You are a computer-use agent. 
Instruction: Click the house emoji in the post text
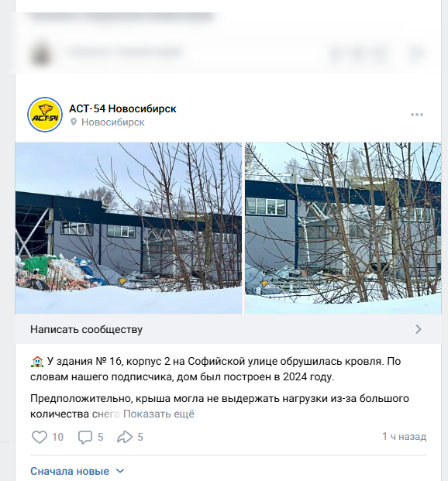(37, 362)
